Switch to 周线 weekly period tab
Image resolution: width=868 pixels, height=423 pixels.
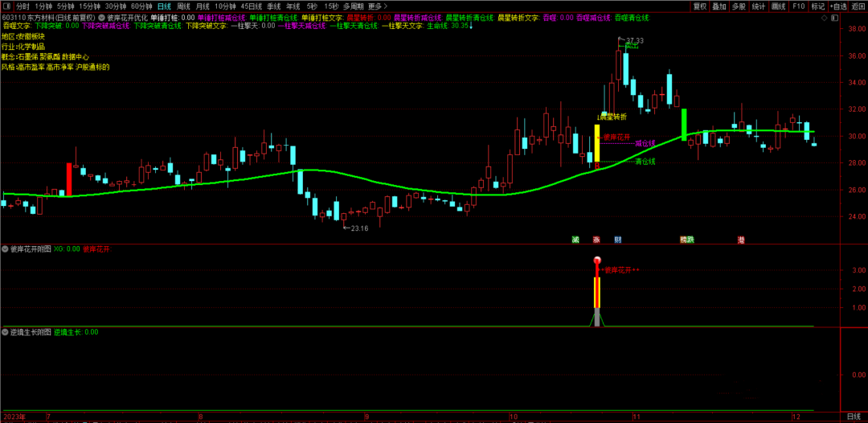pos(183,6)
